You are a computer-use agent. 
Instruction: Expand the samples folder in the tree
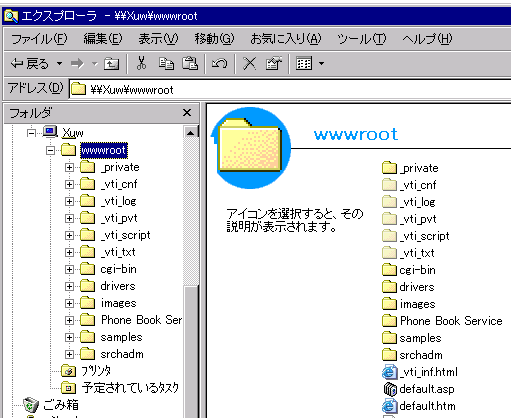pyautogui.click(x=69, y=337)
